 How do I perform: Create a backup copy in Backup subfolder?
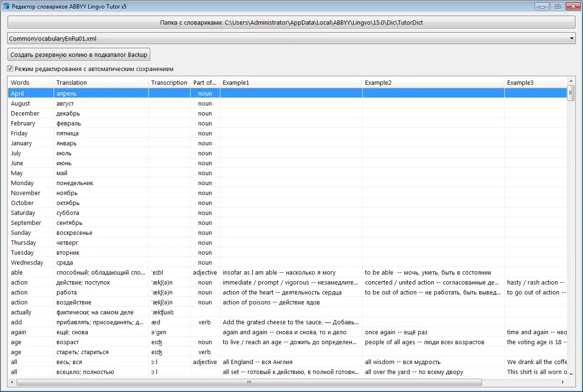tap(79, 54)
